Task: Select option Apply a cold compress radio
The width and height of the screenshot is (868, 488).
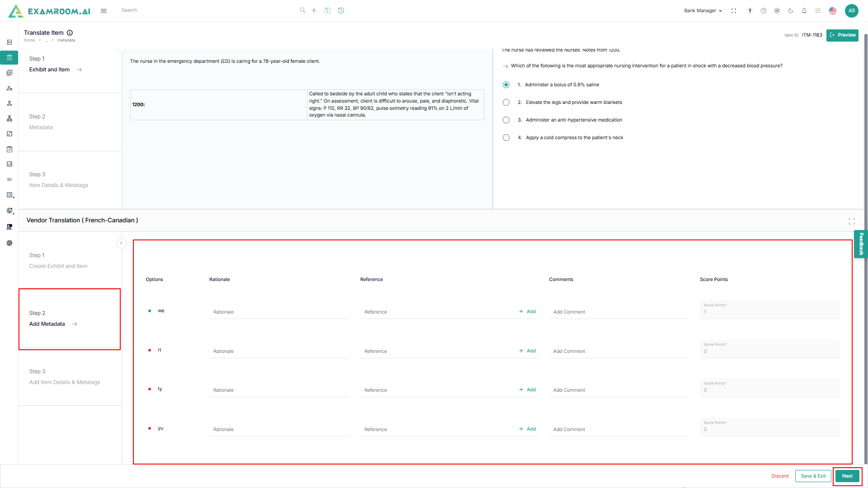Action: (506, 138)
